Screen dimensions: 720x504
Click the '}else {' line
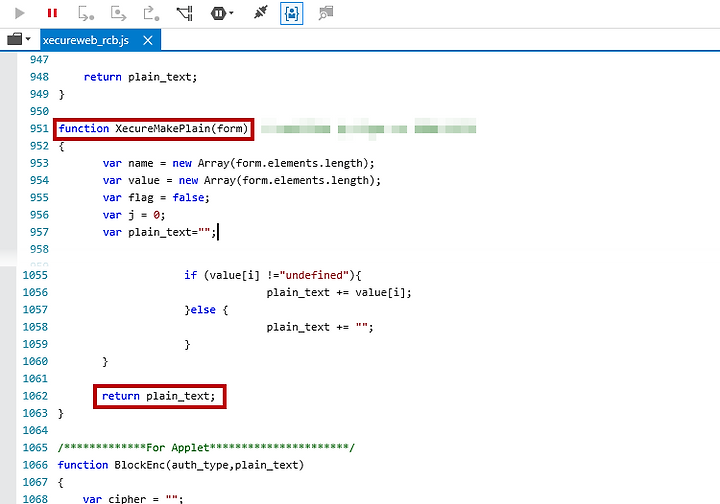[206, 310]
